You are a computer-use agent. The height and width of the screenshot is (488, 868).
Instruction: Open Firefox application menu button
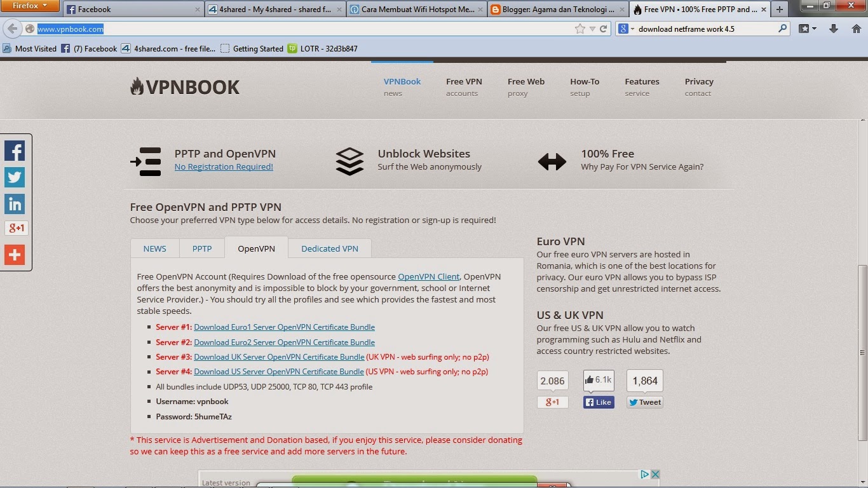point(30,6)
